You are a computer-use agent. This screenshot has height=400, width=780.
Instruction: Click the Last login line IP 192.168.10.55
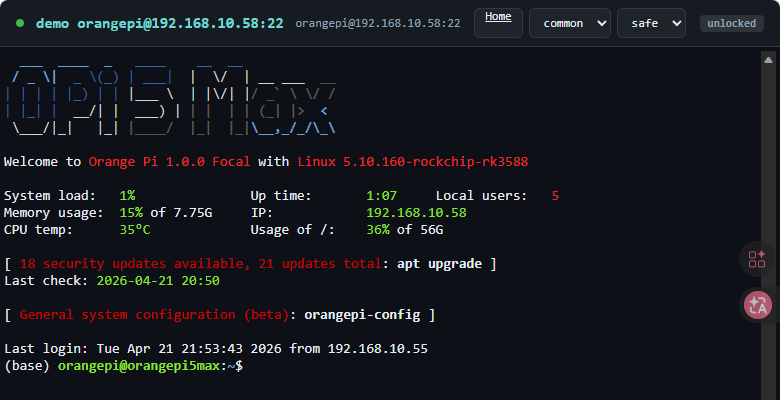tap(378, 348)
